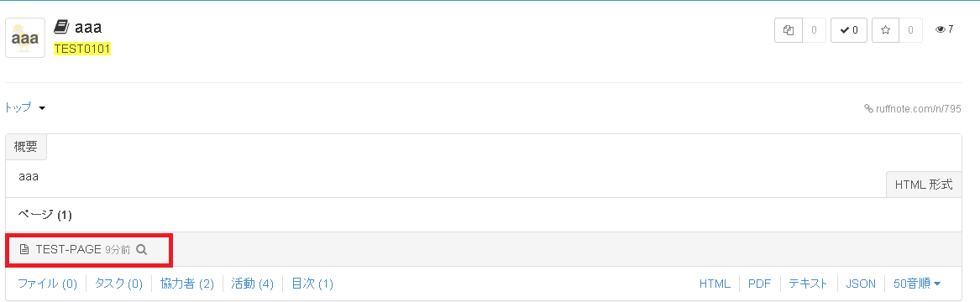Image resolution: width=980 pixels, height=302 pixels.
Task: Click the copy/fork notes icon button
Action: (x=789, y=30)
